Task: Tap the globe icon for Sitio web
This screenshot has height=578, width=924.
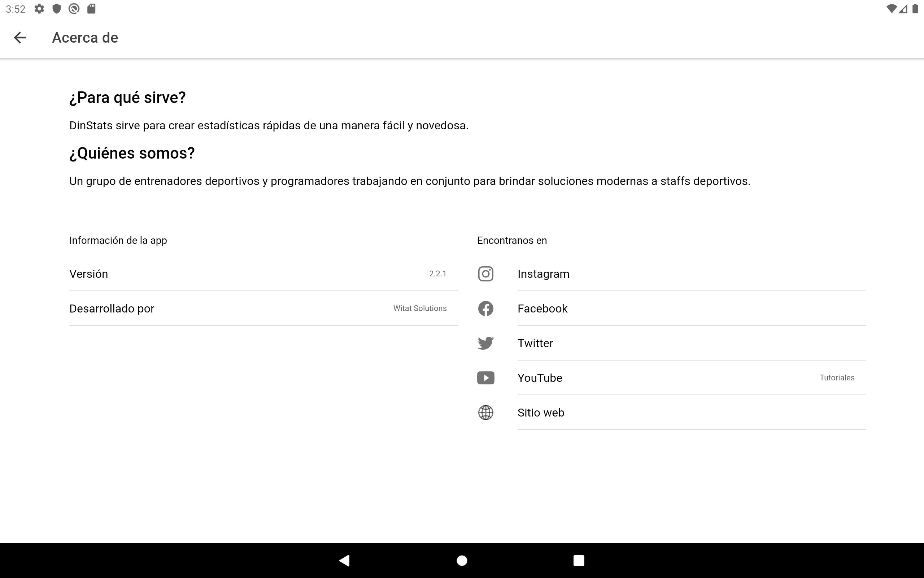Action: 486,413
